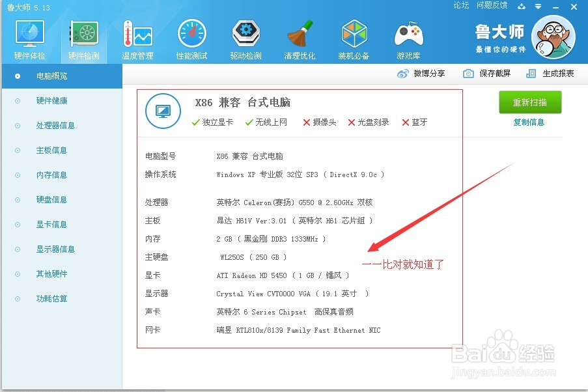Viewport: 588px width, 392px height.
Task: Open the title bar dropdown arrow
Action: pos(538,7)
